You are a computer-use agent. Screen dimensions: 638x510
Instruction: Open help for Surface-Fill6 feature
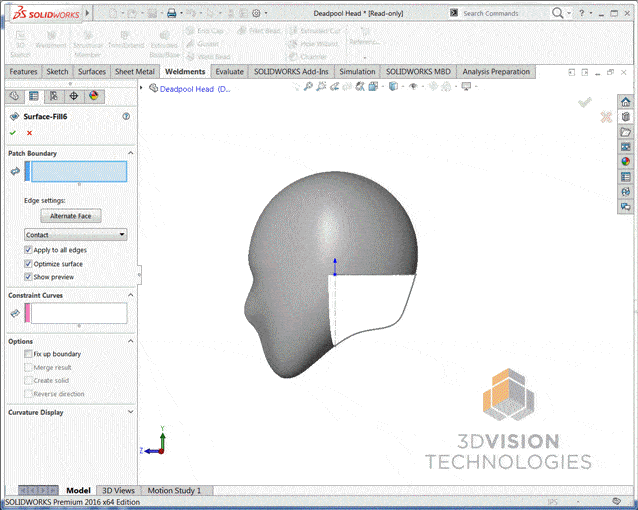pyautogui.click(x=126, y=116)
